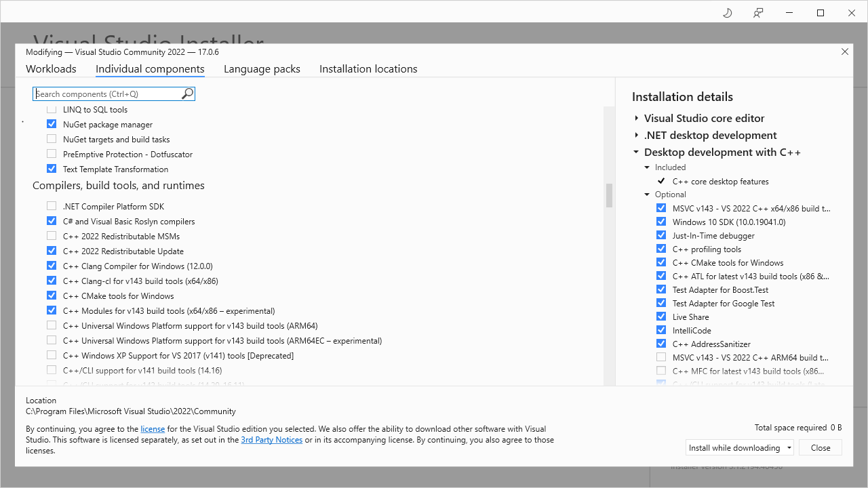
Task: Uncheck C++ profiling tools
Action: point(661,249)
